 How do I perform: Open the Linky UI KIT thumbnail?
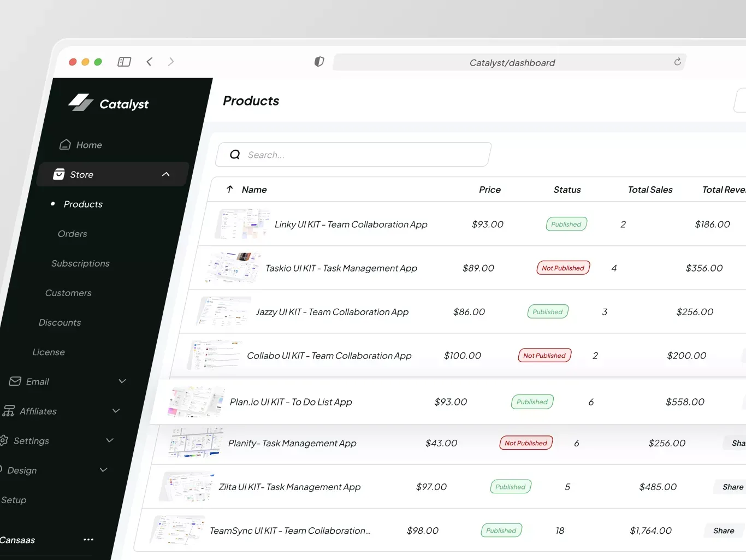coord(243,223)
